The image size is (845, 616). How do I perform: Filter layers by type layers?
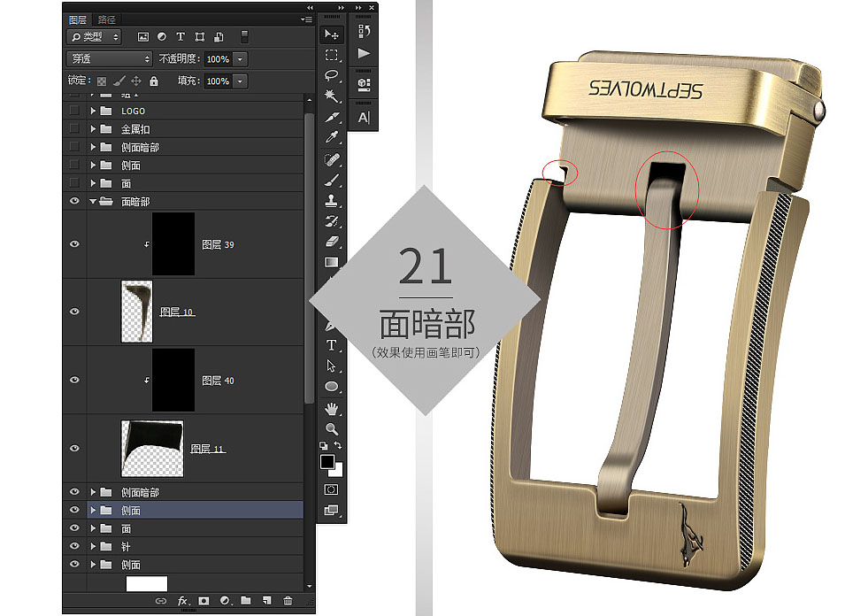click(x=181, y=36)
